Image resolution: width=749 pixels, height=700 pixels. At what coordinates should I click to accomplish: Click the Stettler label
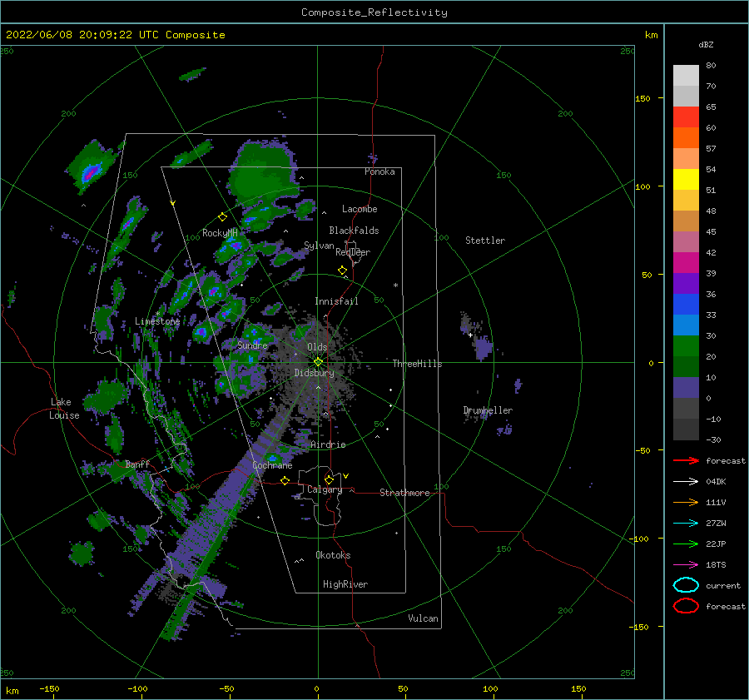coord(485,241)
